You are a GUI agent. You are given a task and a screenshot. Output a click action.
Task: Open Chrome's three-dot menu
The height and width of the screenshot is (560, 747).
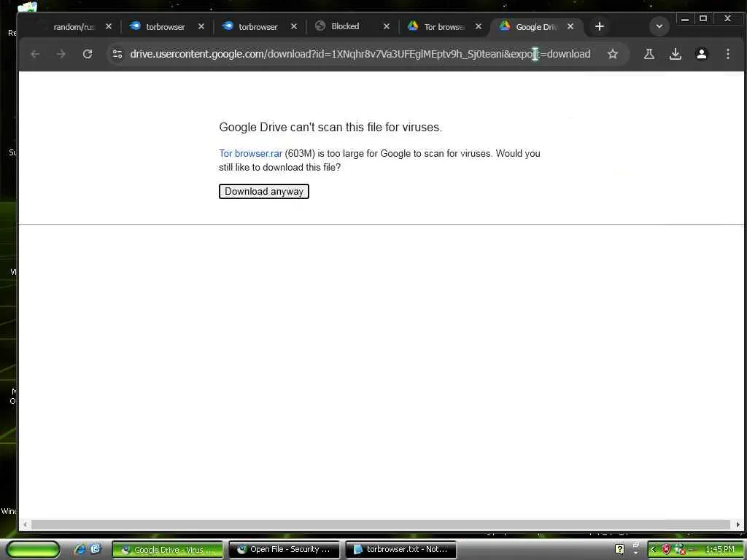pos(727,54)
